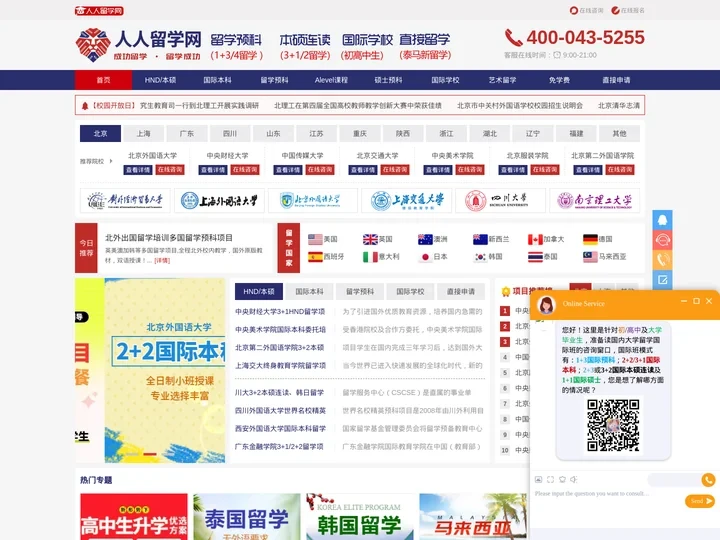Select the 国际学校 program tab

(x=411, y=292)
